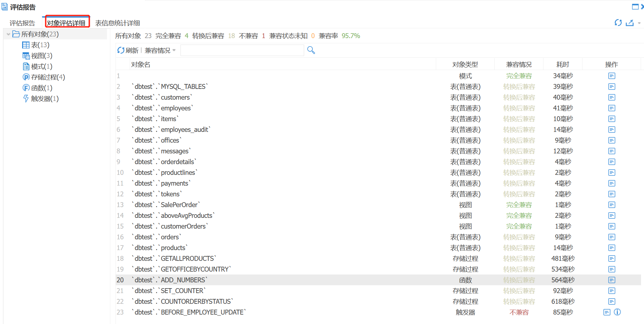Viewport: 644px width, 324px height.
Task: Switch to the 评估报告 tab
Action: pos(22,23)
